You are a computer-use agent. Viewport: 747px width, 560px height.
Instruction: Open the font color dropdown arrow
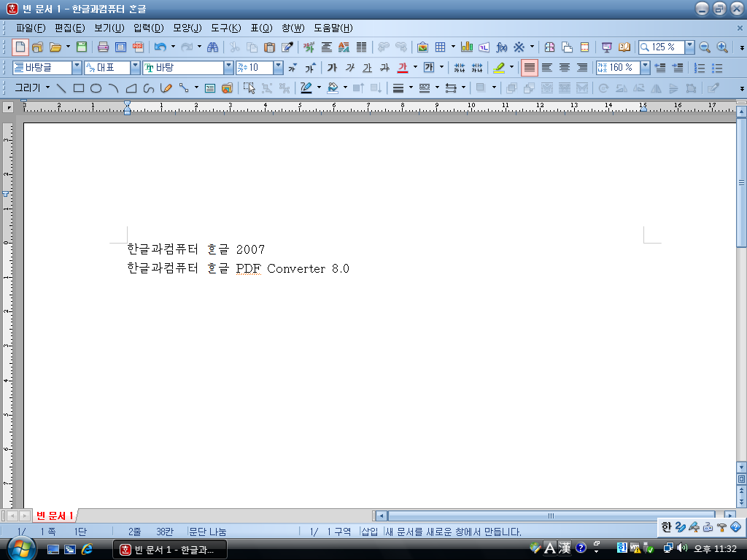tap(415, 68)
